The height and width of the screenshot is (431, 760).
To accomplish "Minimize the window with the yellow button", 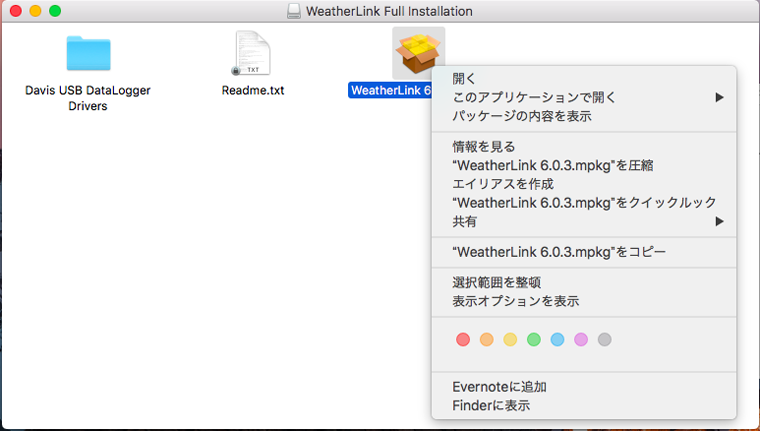I will (35, 11).
